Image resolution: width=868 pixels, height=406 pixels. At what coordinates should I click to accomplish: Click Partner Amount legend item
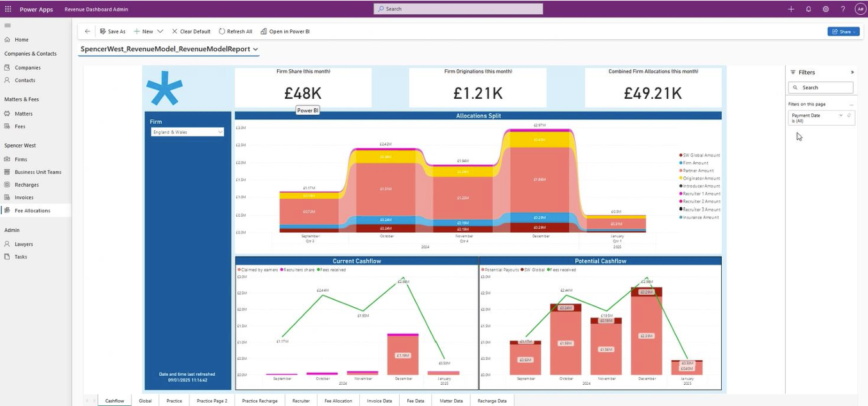696,171
